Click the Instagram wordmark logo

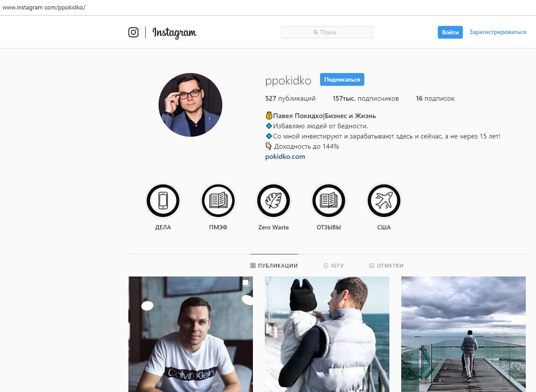[174, 33]
